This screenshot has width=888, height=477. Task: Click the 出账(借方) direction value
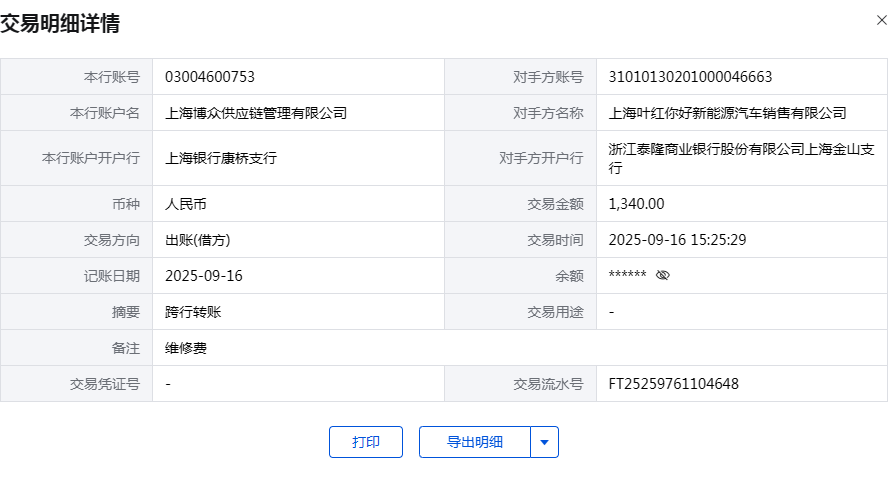[x=205, y=240]
